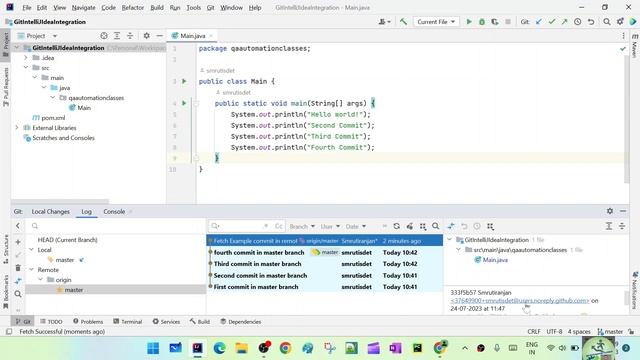Click the Fetch All Remotes icon in branches pane
Viewport: 640px width, 360px height.
click(x=18, y=281)
